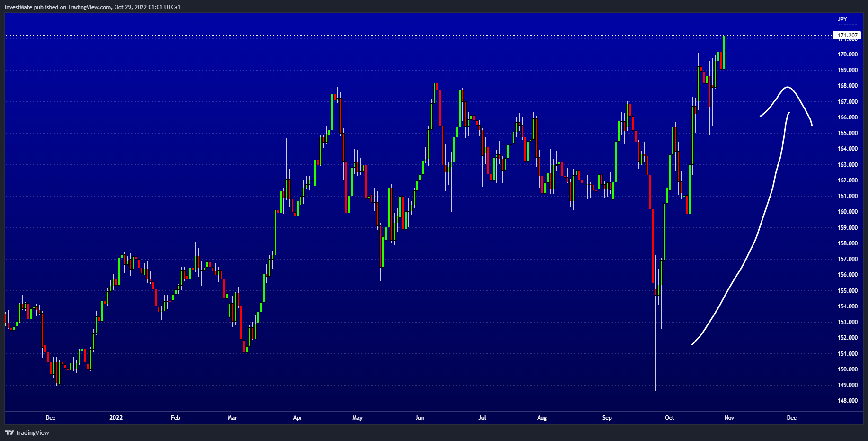This screenshot has width=868, height=441.
Task: Select the JPY currency label on the price axis
Action: tap(842, 19)
